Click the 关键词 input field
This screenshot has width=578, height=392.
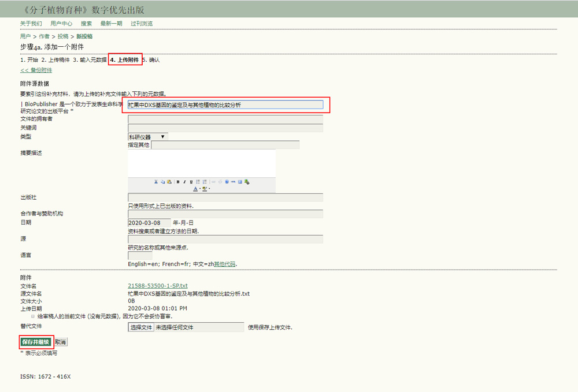[225, 128]
